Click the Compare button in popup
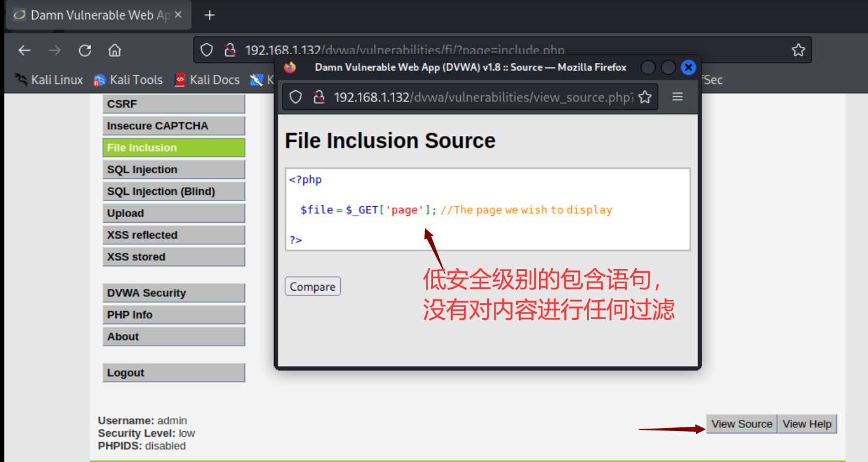868x462 pixels. pyautogui.click(x=312, y=286)
